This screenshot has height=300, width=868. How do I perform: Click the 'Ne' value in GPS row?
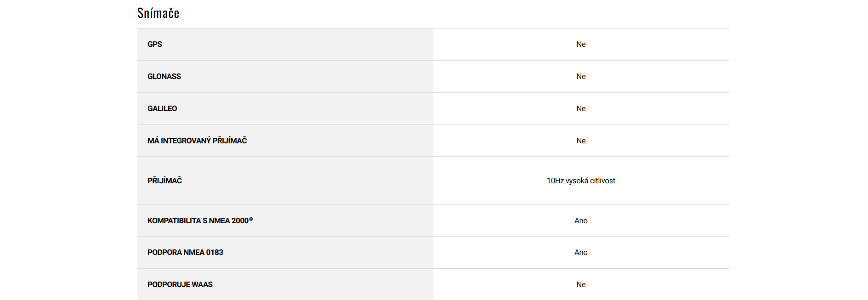click(581, 45)
